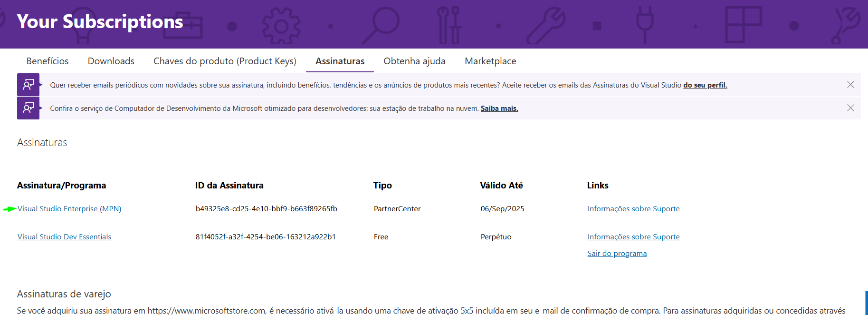Switch to the Downloads tab

coord(111,61)
